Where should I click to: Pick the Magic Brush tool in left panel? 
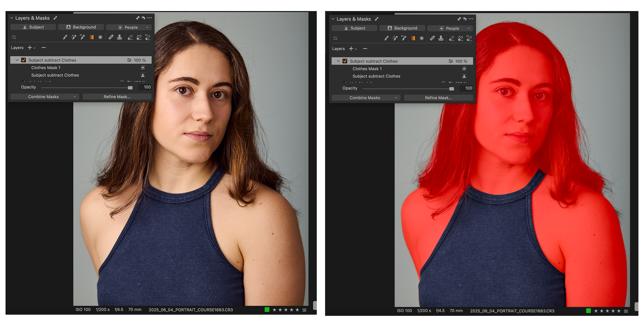(x=74, y=37)
